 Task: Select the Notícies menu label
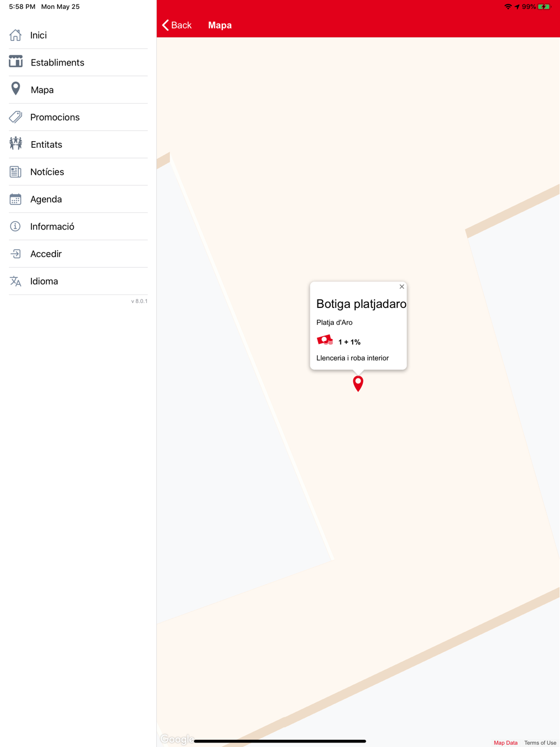point(47,172)
